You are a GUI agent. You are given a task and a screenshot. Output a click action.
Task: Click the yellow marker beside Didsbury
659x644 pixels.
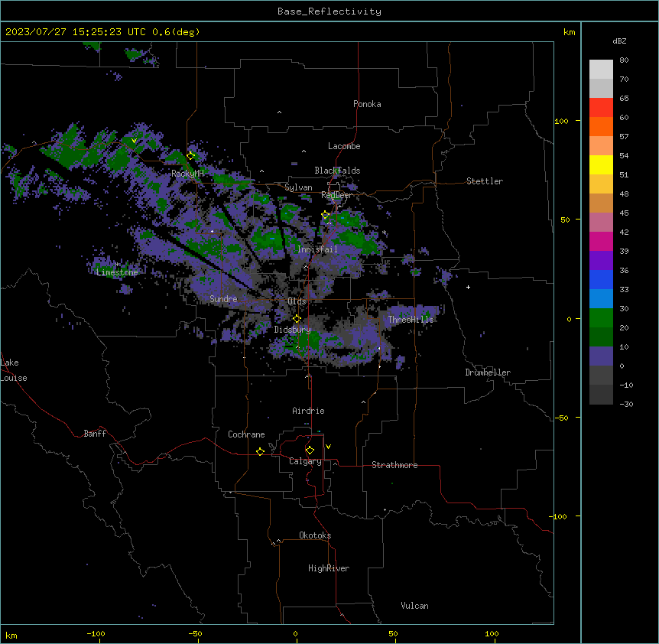(x=297, y=319)
